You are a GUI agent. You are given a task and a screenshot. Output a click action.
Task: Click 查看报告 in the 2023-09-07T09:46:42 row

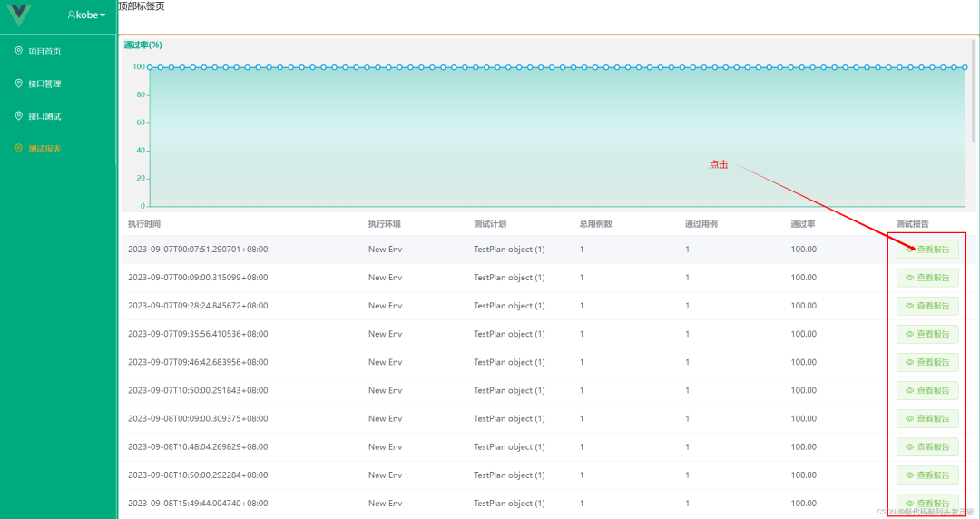click(926, 362)
